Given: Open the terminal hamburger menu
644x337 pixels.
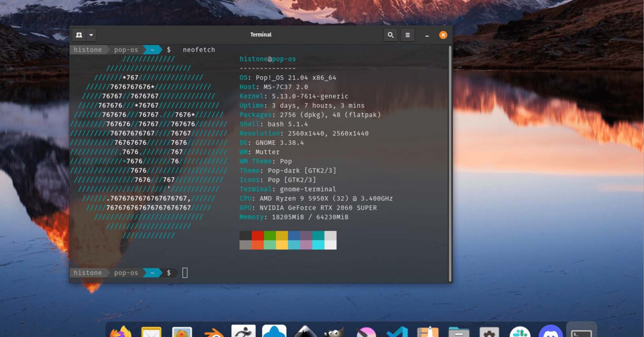Looking at the screenshot, I should pyautogui.click(x=408, y=35).
